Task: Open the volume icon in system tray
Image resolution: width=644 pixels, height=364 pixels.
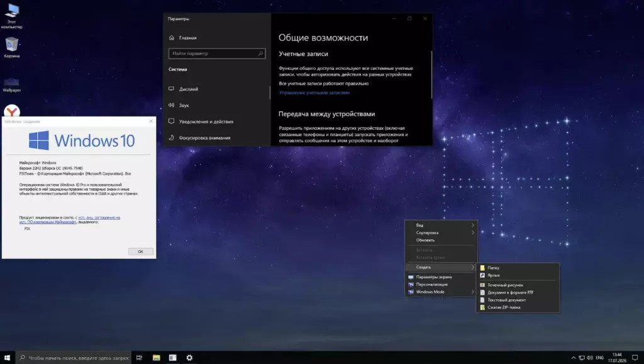Action: (590, 358)
